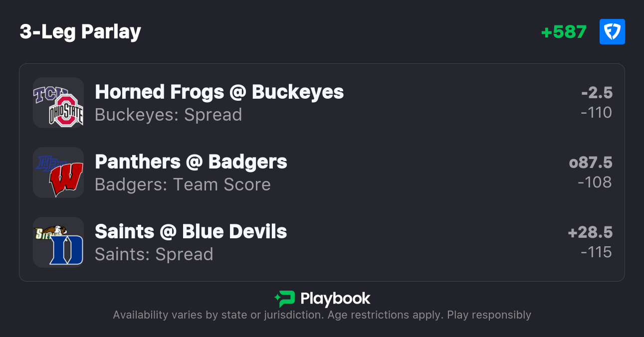This screenshot has height=337, width=644.
Task: Select the o87.5 team score line
Action: point(591,163)
